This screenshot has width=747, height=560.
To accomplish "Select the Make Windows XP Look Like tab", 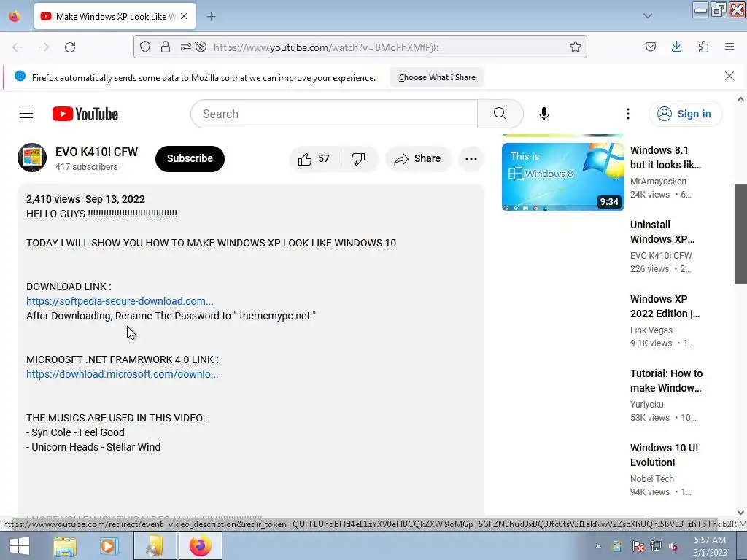I will pos(115,16).
